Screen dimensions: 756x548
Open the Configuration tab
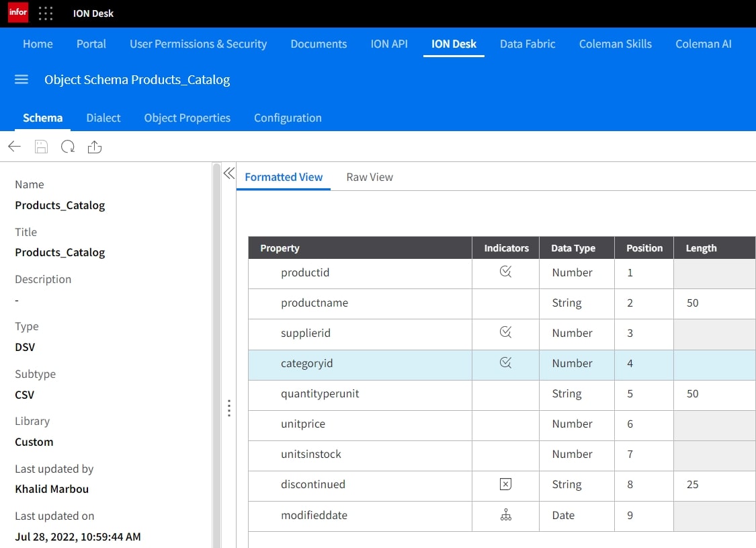click(x=288, y=118)
